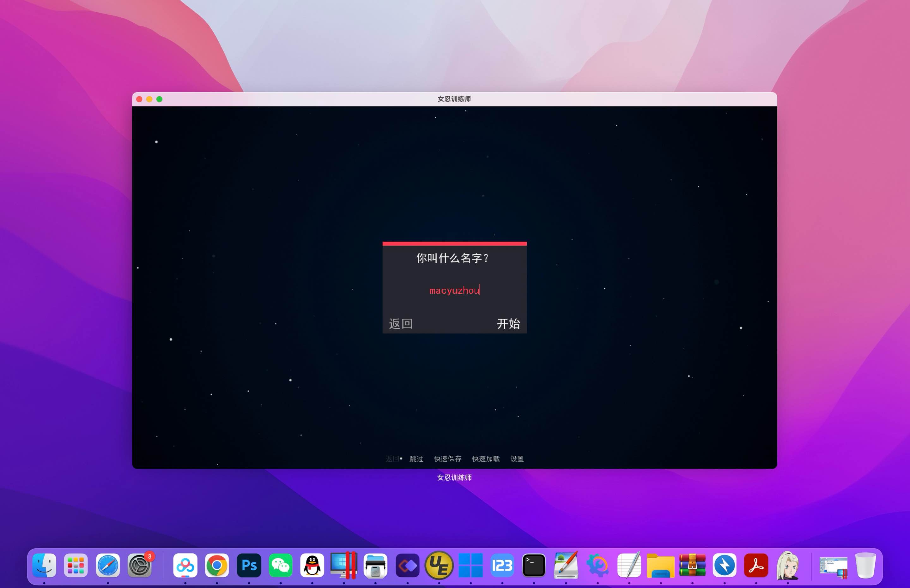Open System Preferences with badge 3
This screenshot has width=910, height=588.
pyautogui.click(x=140, y=565)
